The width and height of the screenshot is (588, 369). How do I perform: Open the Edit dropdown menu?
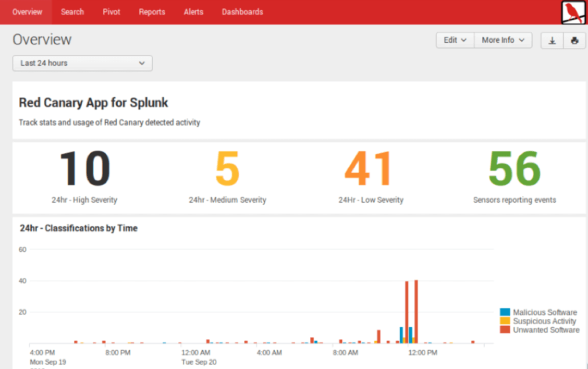tap(455, 40)
